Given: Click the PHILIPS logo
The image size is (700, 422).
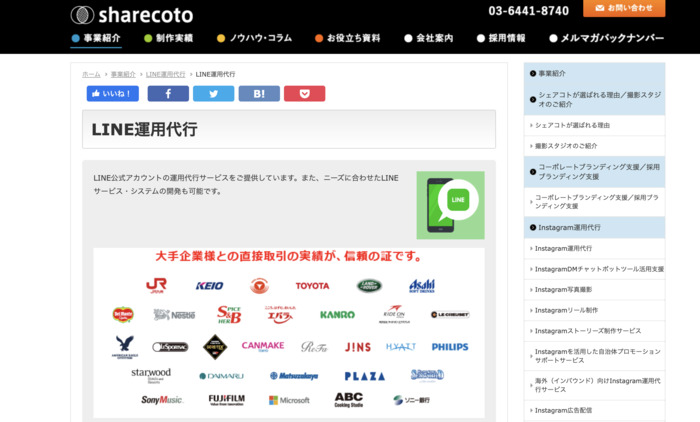Looking at the screenshot, I should pyautogui.click(x=450, y=347).
